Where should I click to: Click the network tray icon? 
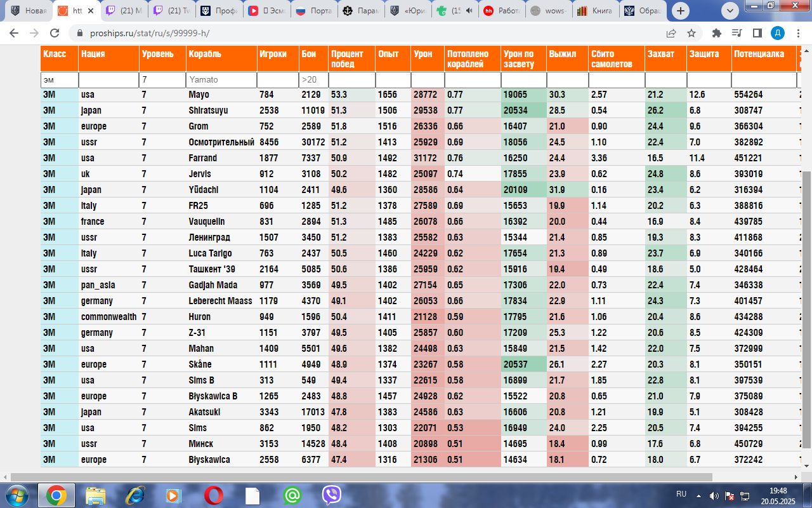745,495
